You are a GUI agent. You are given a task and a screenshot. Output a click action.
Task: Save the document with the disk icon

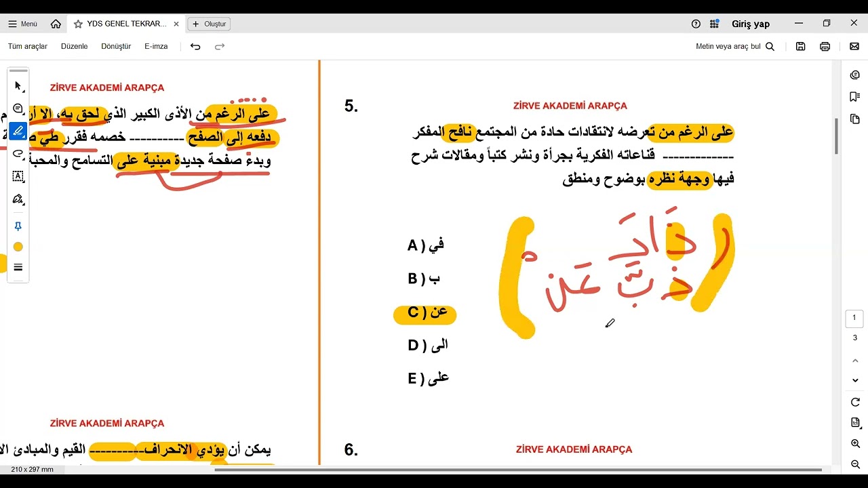pos(801,47)
